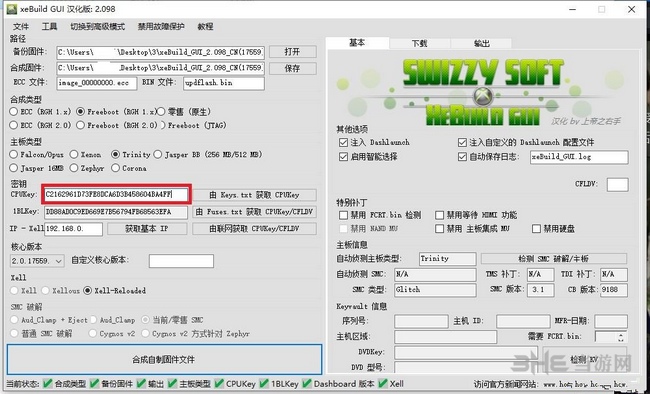Open the 工具 menu
This screenshot has width=650, height=394.
point(49,27)
